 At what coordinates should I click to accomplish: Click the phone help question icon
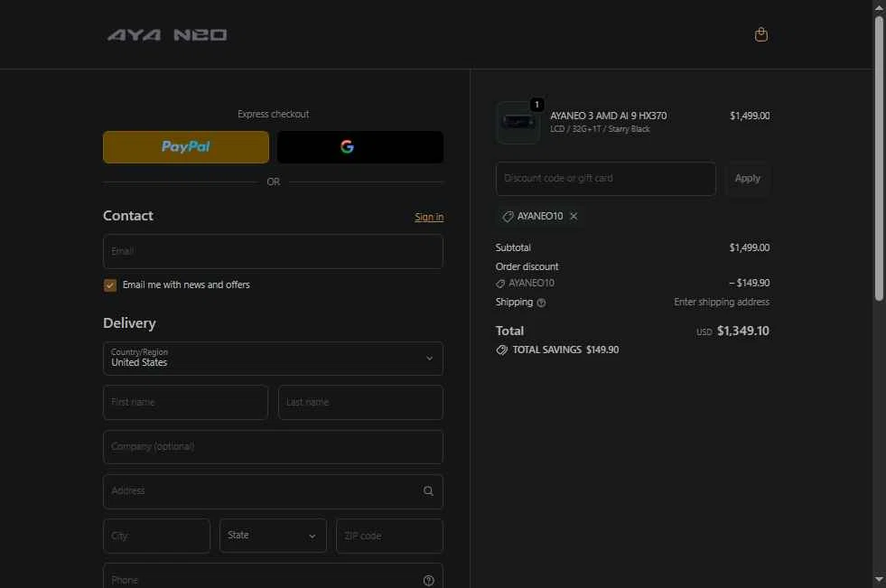pyautogui.click(x=428, y=581)
